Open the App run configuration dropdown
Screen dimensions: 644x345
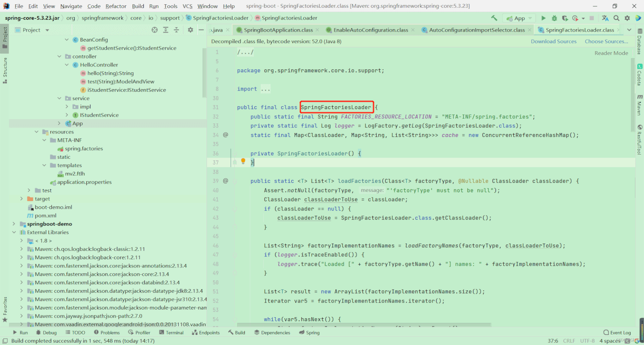coord(519,18)
